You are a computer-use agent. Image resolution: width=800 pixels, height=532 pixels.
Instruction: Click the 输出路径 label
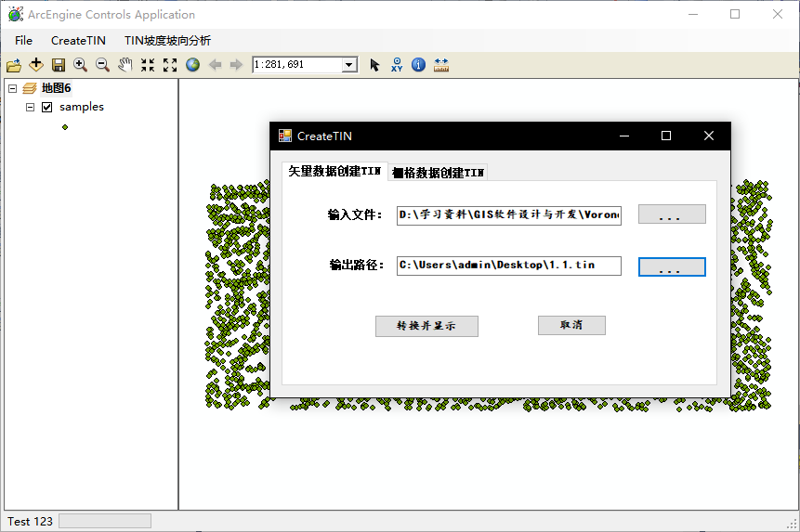(356, 265)
